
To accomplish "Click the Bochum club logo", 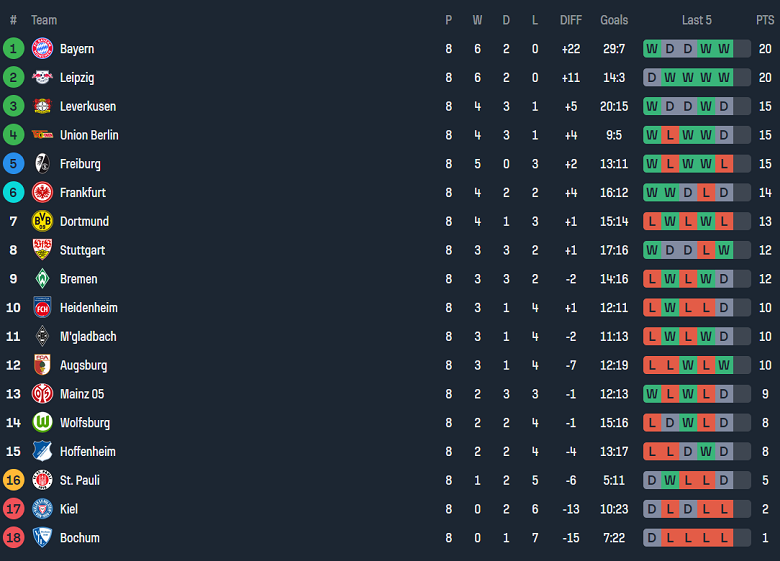I will click(42, 538).
